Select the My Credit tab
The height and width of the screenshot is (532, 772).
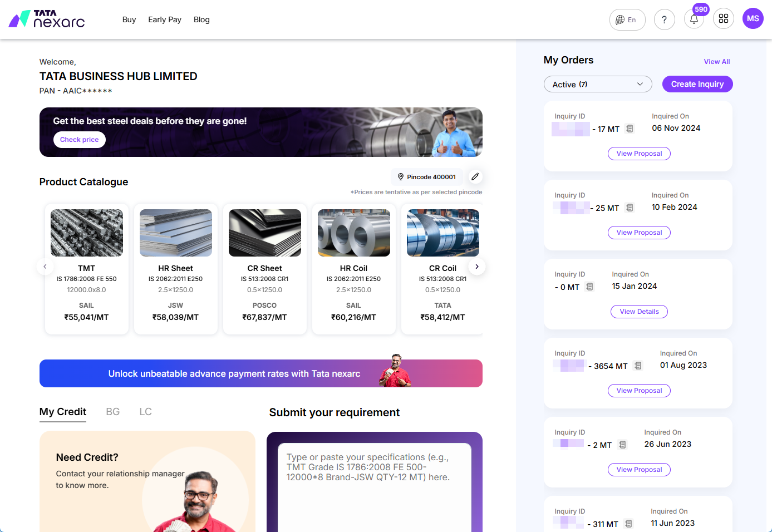coord(63,412)
